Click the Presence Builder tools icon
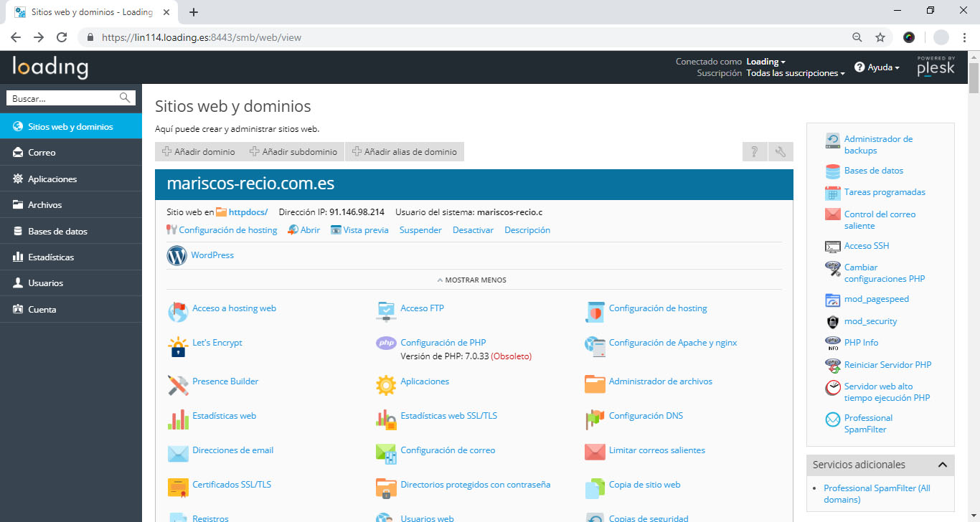Viewport: 980px width, 522px height. coord(177,386)
